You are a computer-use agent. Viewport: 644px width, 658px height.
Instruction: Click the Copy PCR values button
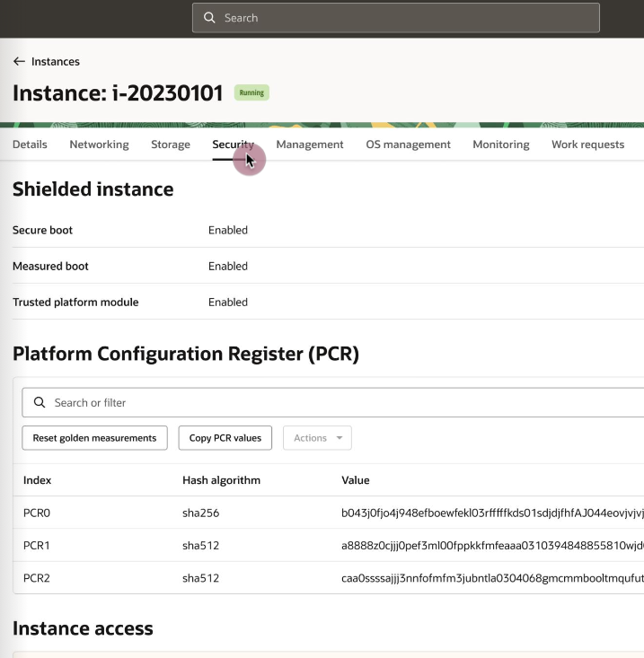click(225, 438)
